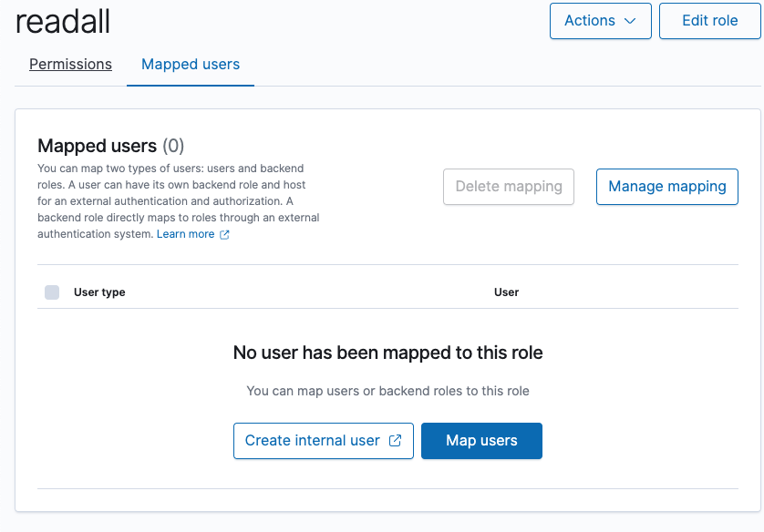Click the readall role title

click(62, 21)
